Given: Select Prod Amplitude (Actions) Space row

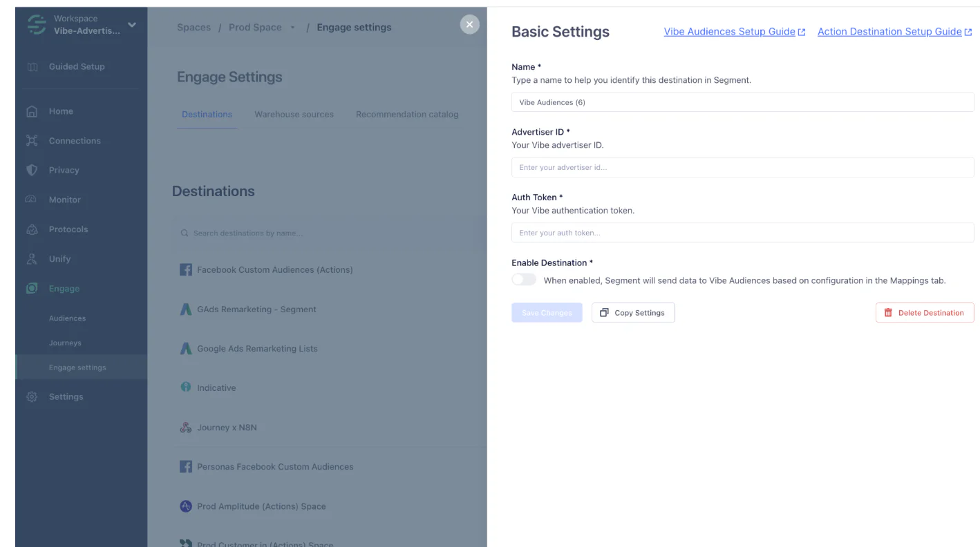Looking at the screenshot, I should (330, 506).
